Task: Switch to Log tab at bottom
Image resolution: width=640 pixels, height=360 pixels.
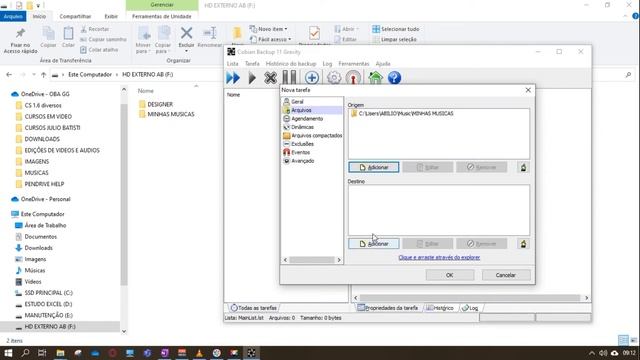Action: point(470,308)
